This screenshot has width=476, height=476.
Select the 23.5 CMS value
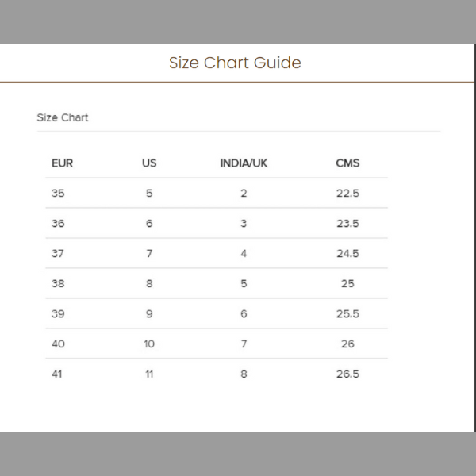click(x=347, y=224)
